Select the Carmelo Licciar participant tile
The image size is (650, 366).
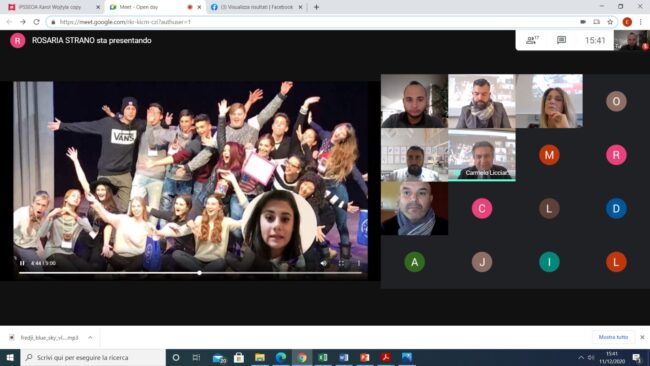[482, 155]
